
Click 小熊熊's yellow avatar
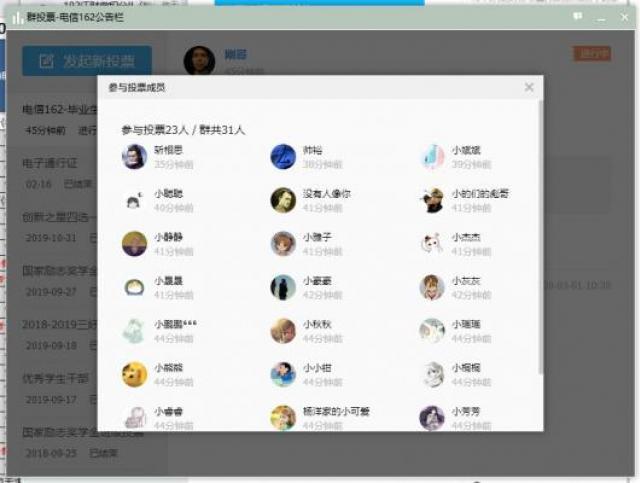pos(134,374)
